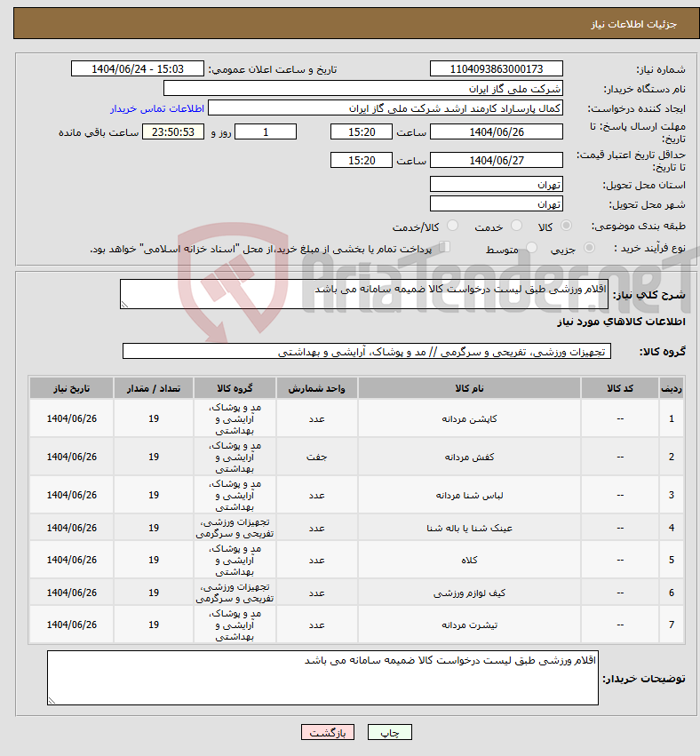Click the remaining days field showing 1
The image size is (700, 756).
coord(265,131)
